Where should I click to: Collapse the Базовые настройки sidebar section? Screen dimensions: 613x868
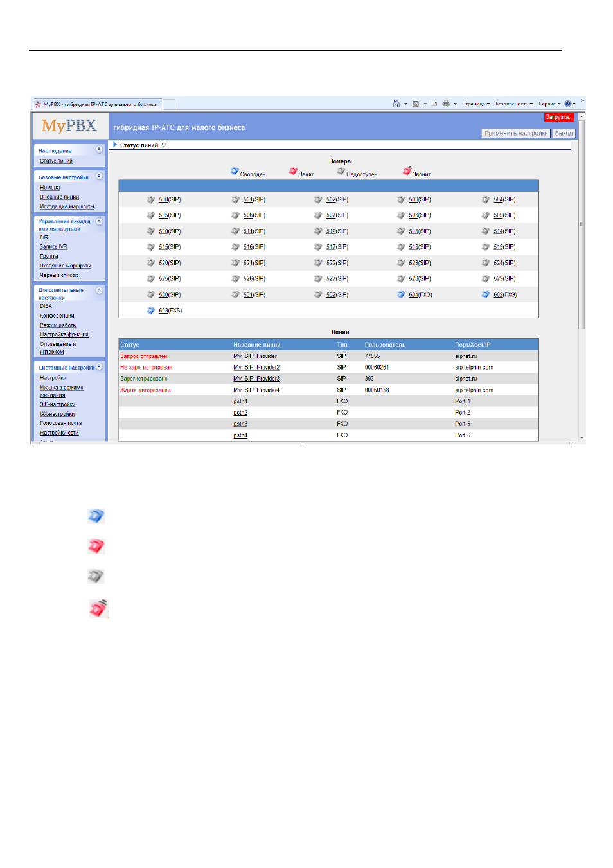click(99, 176)
